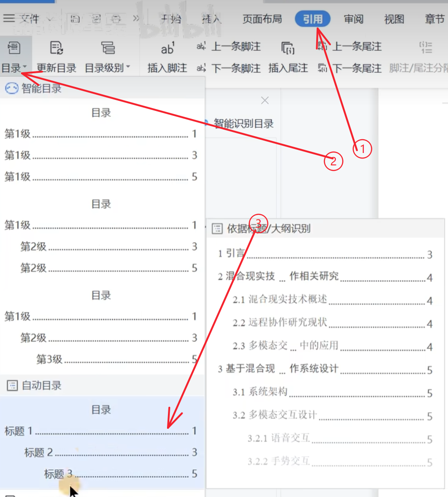Choose the single-level 第1级 smart TOC template

[101, 145]
